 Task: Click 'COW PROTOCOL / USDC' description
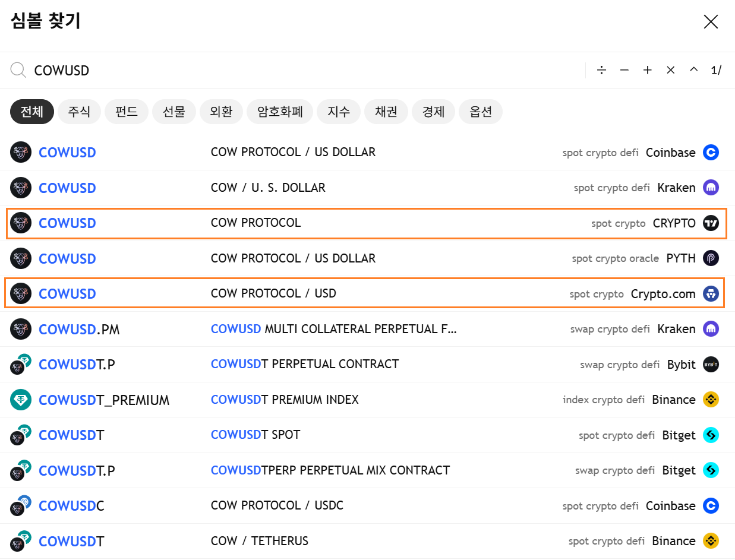277,505
